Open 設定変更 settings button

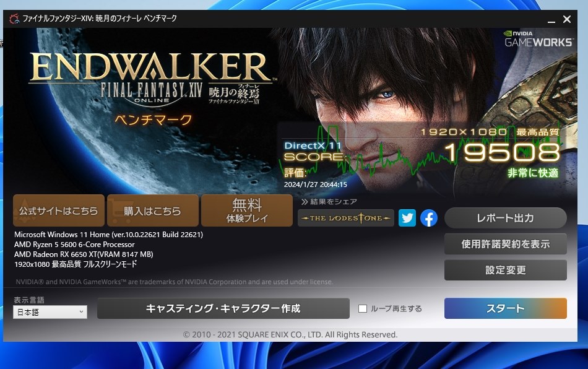[x=506, y=270]
